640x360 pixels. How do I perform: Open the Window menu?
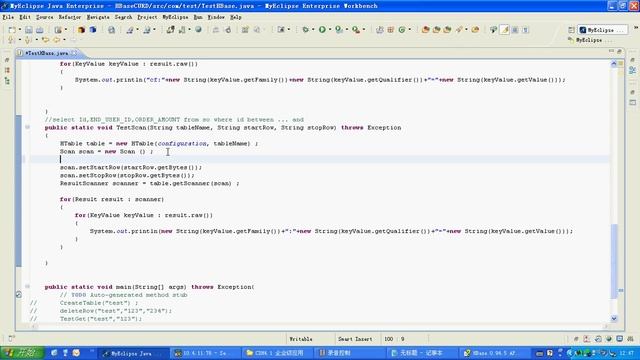coord(216,17)
